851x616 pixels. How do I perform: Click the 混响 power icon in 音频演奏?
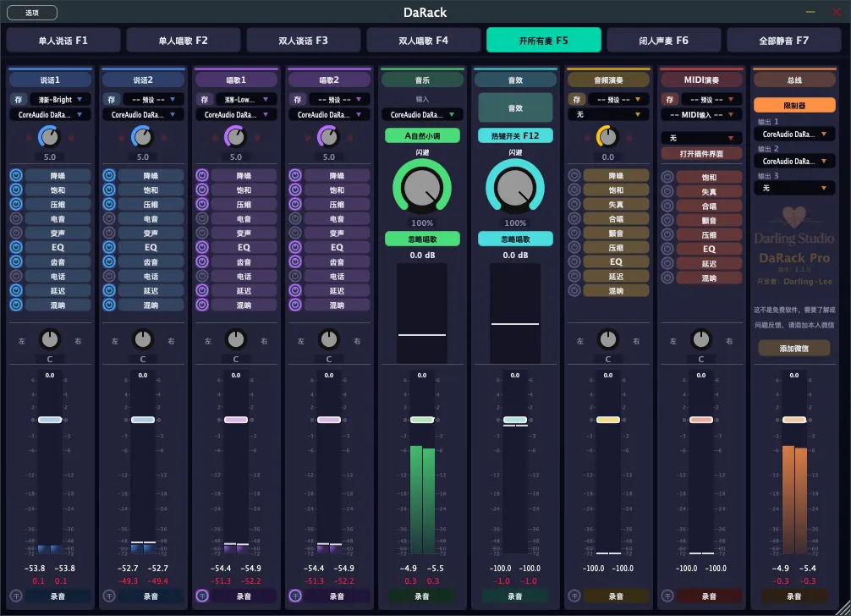click(x=574, y=290)
